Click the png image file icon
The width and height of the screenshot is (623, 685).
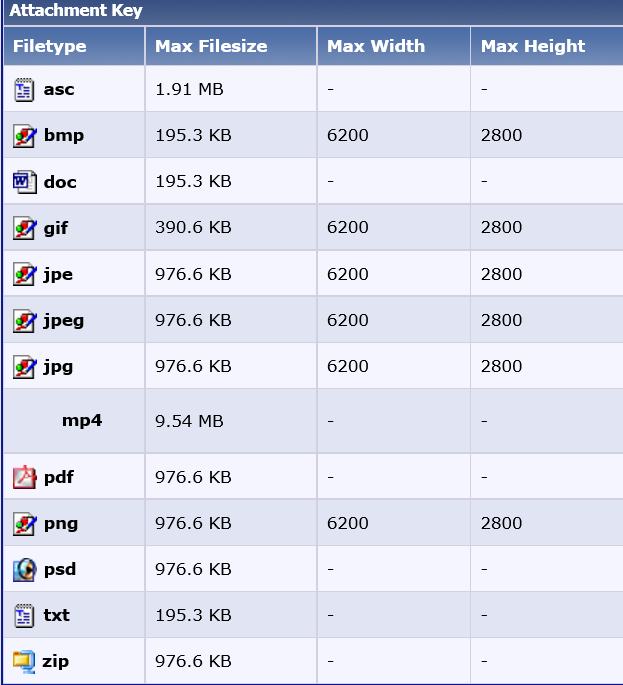click(x=25, y=523)
